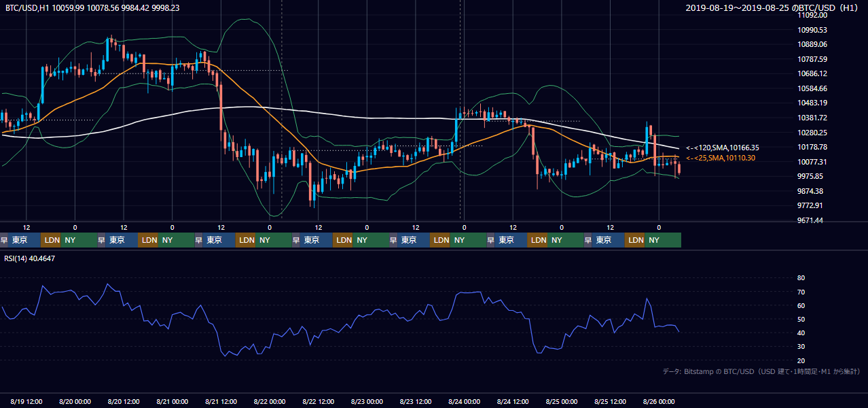The width and height of the screenshot is (868, 408).
Task: Click the 10584.66 price level label
Action: (x=812, y=88)
